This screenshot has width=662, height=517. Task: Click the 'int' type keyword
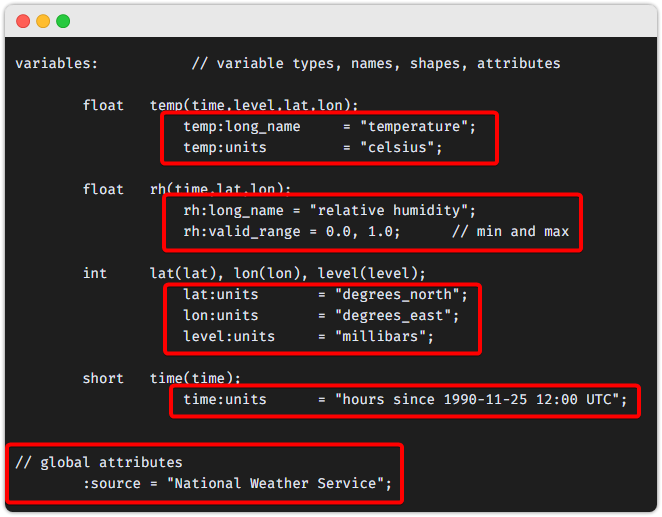tap(95, 273)
